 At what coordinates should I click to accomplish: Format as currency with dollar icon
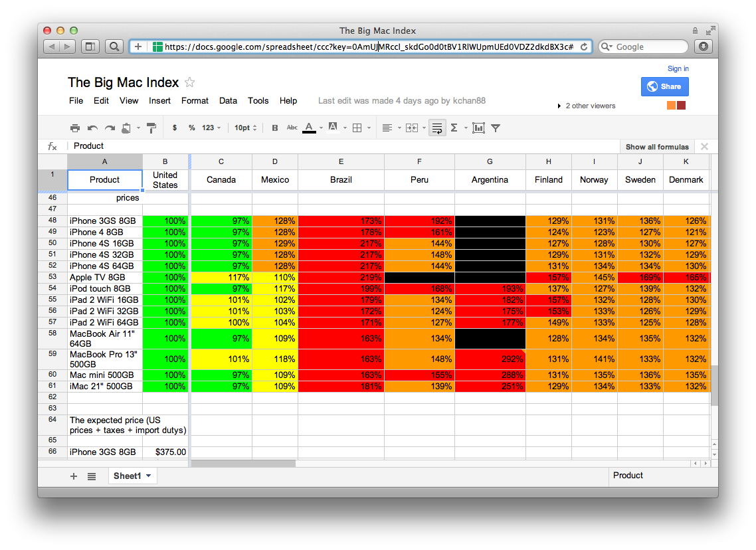coord(175,128)
